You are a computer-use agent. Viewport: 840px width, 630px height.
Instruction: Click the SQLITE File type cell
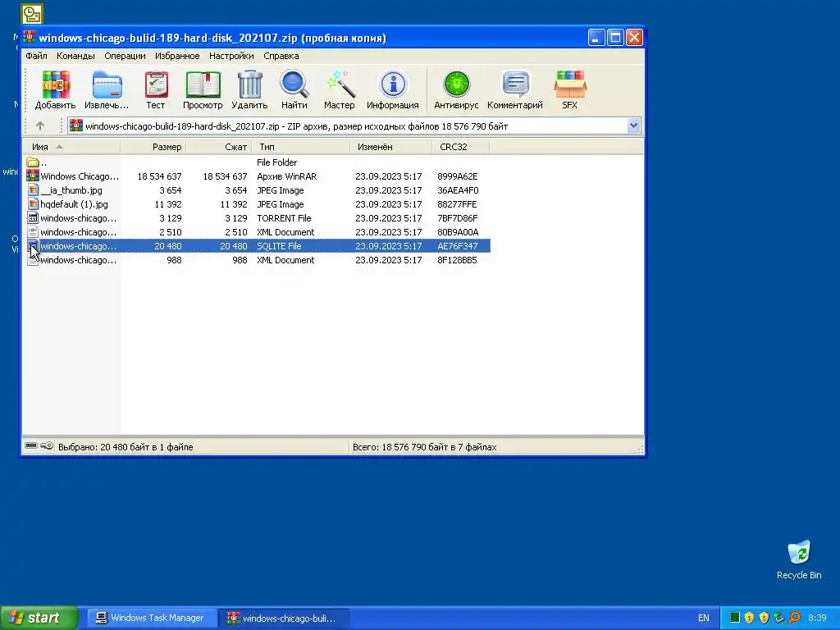click(279, 246)
